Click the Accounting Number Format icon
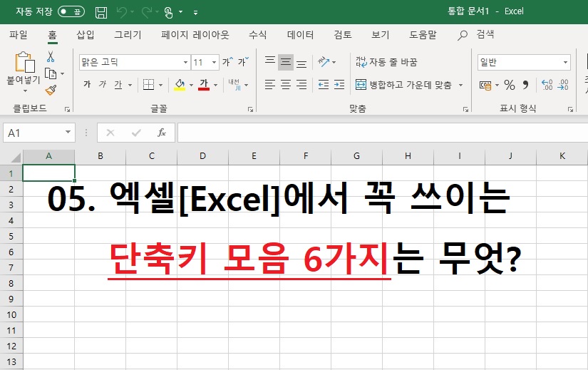Viewport: 588px width, 370px height. coord(485,85)
